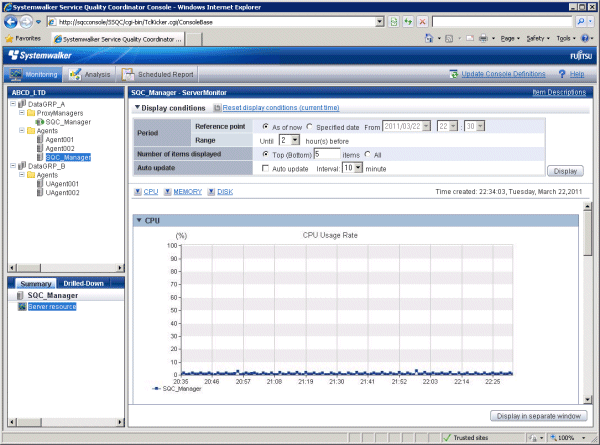Viewport: 600px width, 445px height.
Task: Click the browser Back arrow button
Action: 10,22
